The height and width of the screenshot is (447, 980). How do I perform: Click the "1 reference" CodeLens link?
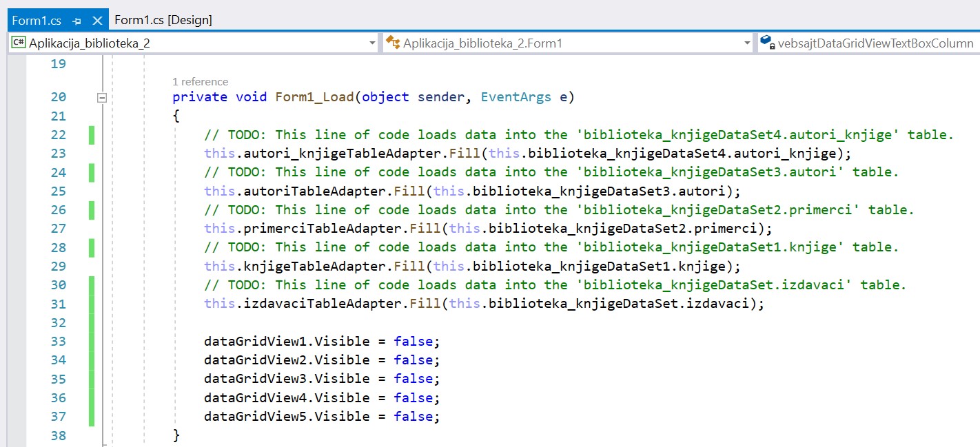pos(200,81)
